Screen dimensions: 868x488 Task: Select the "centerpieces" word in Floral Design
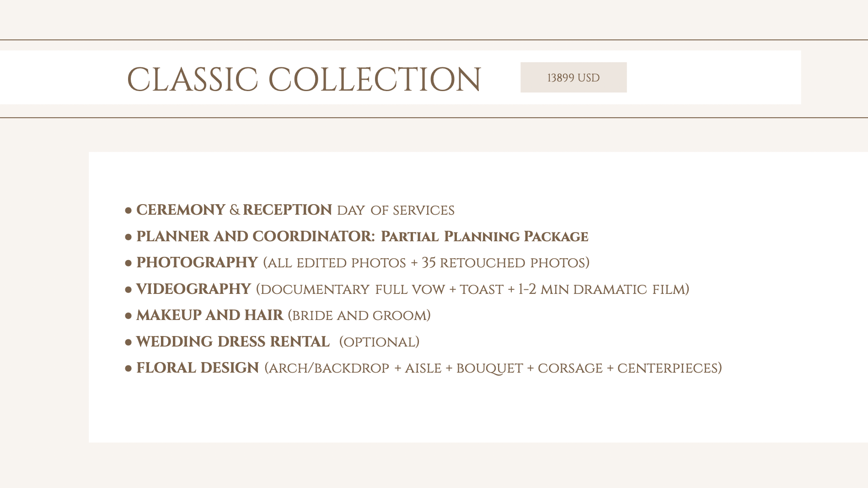tap(667, 368)
